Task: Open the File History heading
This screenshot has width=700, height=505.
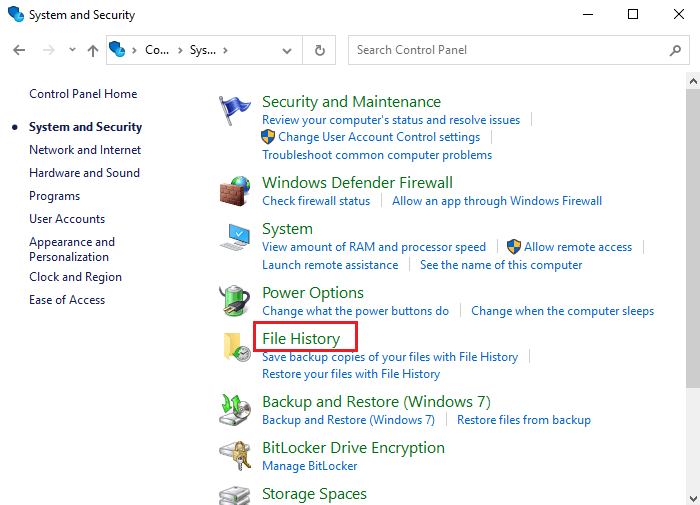Action: coord(301,339)
